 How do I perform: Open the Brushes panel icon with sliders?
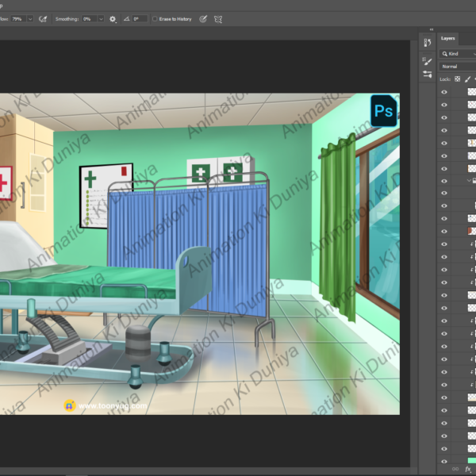point(428,74)
